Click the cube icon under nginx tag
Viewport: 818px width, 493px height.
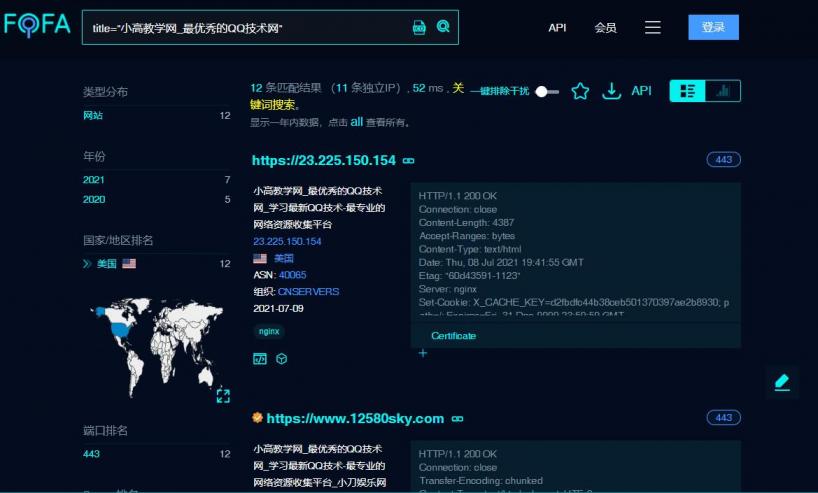tap(282, 359)
